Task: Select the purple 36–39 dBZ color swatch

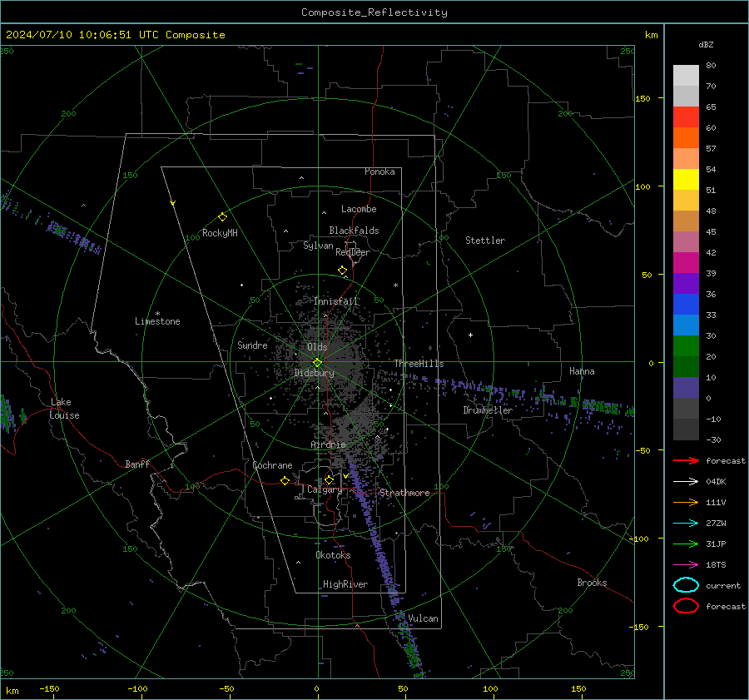Action: coord(686,284)
